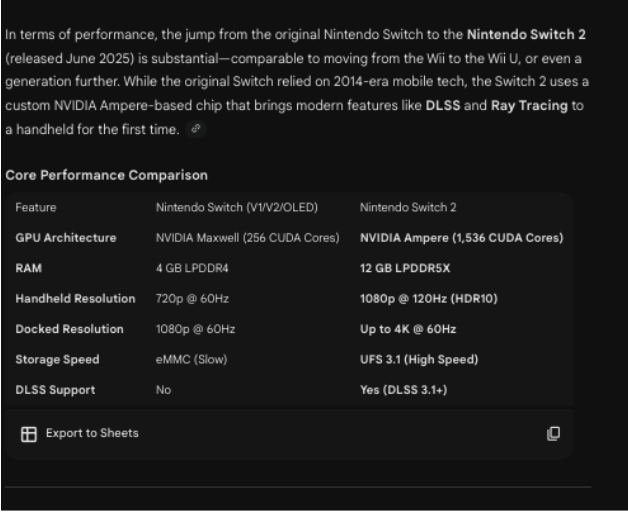Click the 'UFS 3.1 (High Speed)' cell
The width and height of the screenshot is (628, 514).
[x=419, y=360]
